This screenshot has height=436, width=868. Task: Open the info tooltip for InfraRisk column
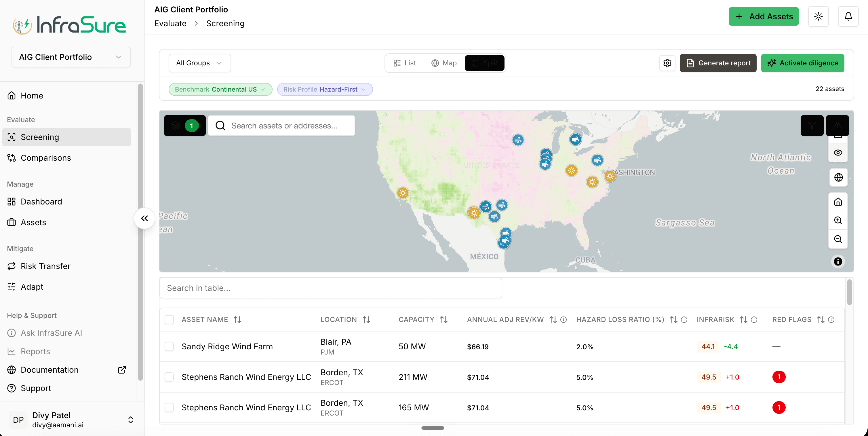click(754, 319)
